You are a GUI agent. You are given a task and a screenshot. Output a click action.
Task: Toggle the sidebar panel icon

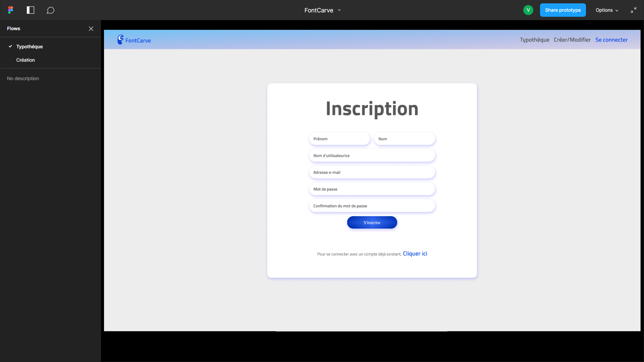[x=31, y=10]
